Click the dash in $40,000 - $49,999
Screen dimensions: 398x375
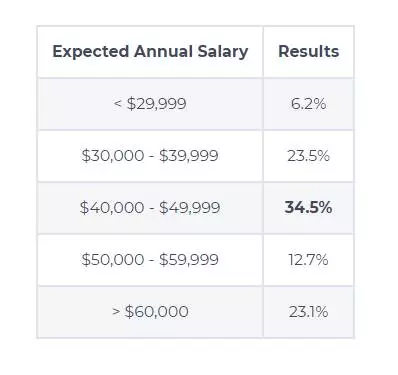click(152, 208)
